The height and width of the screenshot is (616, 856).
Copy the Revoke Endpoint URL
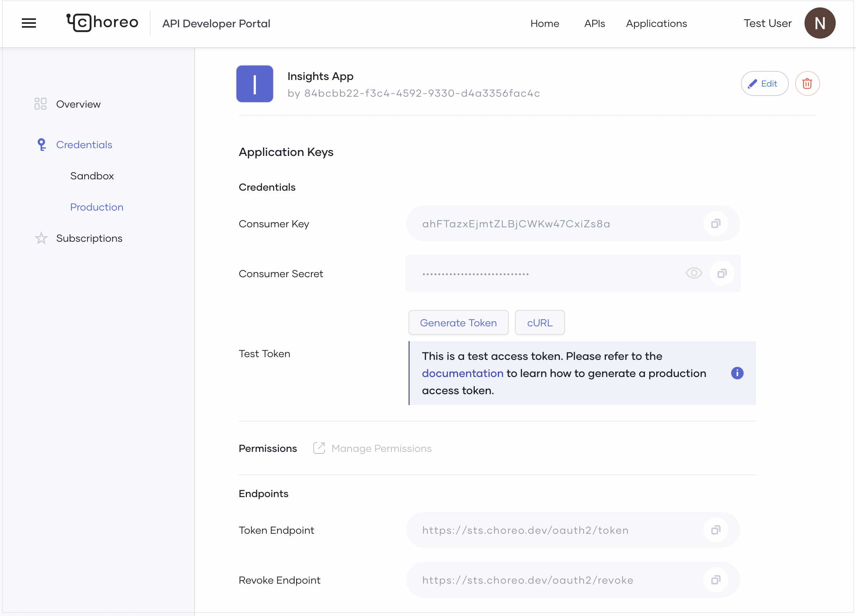716,580
